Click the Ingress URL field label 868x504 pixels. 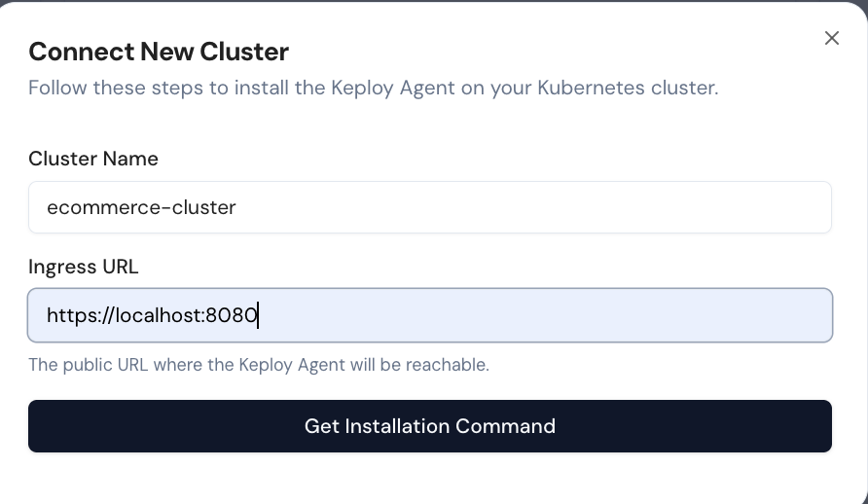[x=84, y=267]
